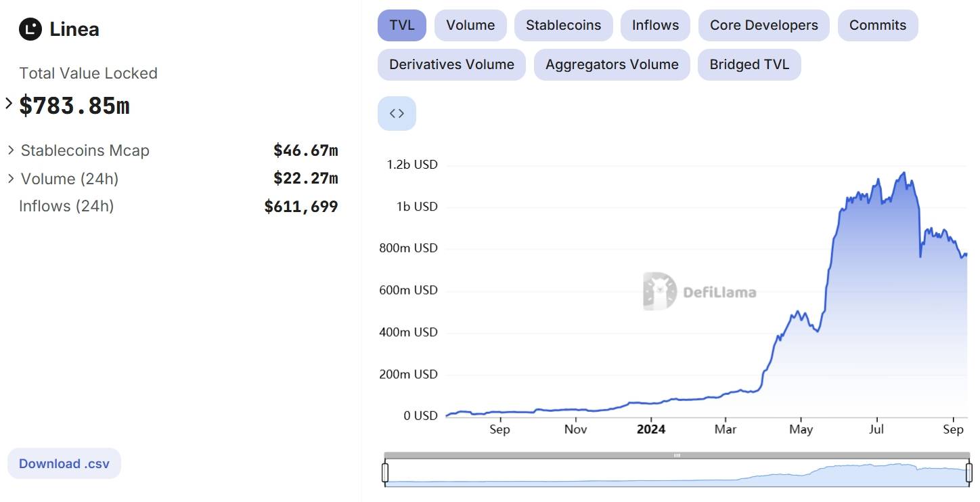Click the top grip of the range slider
The height and width of the screenshot is (502, 980).
click(677, 456)
